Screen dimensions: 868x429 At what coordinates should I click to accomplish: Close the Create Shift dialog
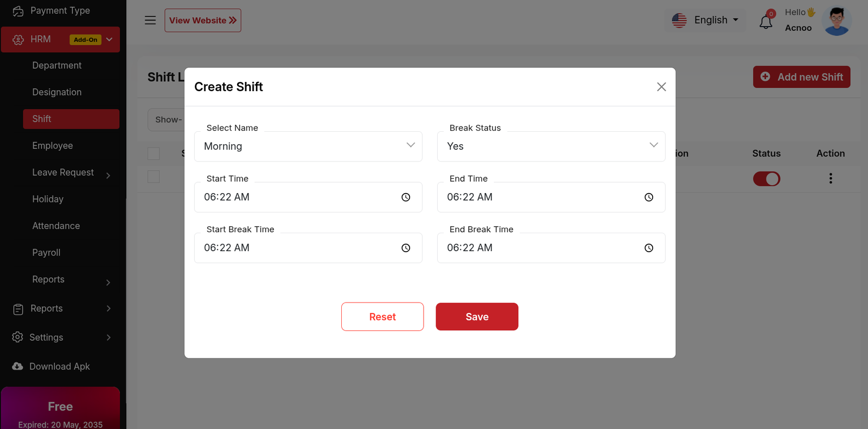[x=661, y=87]
